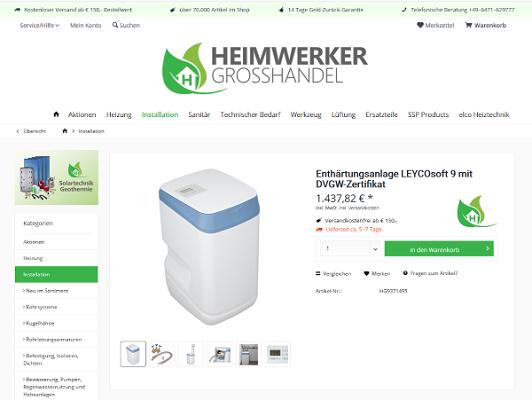The width and height of the screenshot is (532, 400).
Task: Open the Warenkorb shopping cart
Action: (x=486, y=25)
